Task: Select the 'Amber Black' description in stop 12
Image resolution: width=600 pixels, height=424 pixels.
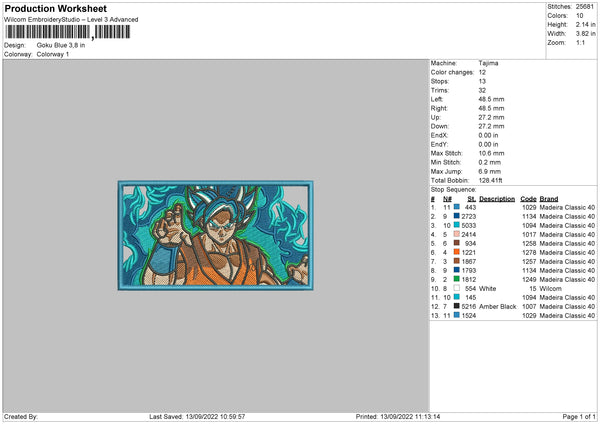Action: click(x=497, y=307)
